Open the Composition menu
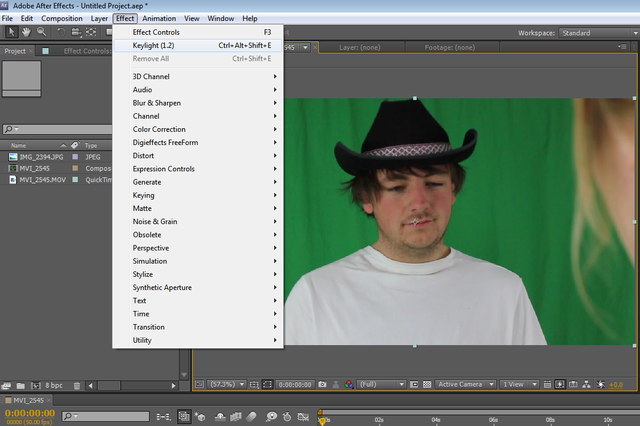This screenshot has width=640, height=426. (62, 18)
